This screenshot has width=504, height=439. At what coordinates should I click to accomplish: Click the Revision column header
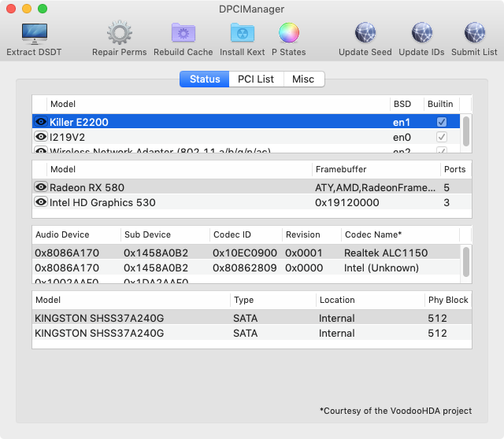[x=312, y=234]
